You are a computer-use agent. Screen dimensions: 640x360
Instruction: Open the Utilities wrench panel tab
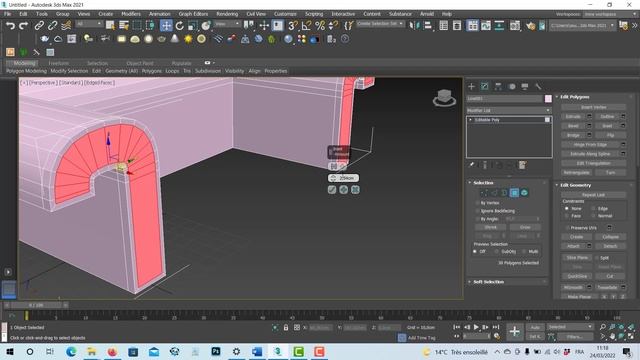pos(538,87)
